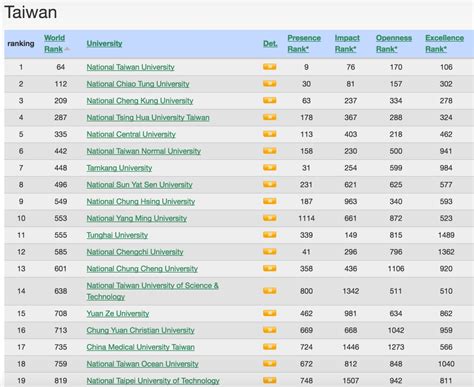
Task: Open details icon for Taiwan University of Science & Technology
Action: [270, 291]
